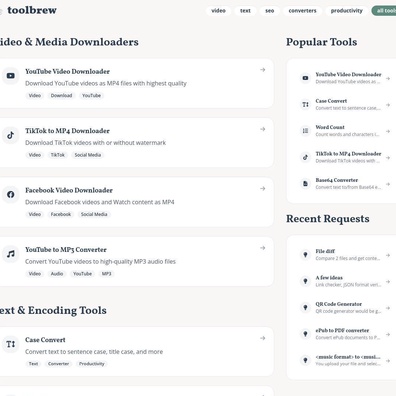The width and height of the screenshot is (396, 396).
Task: Click MP3 tag on YouTube to MP3 card
Action: [x=106, y=273]
